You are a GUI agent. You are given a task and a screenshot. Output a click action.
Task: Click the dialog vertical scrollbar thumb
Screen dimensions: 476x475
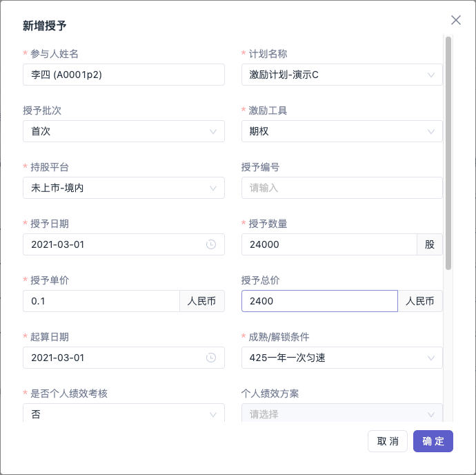[x=448, y=153]
